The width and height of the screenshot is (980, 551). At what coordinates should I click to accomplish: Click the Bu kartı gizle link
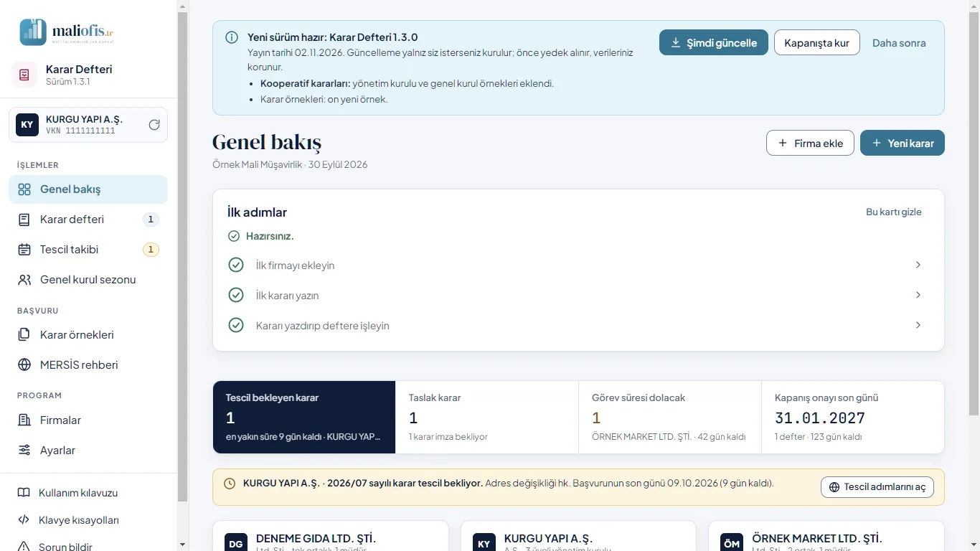(x=894, y=212)
